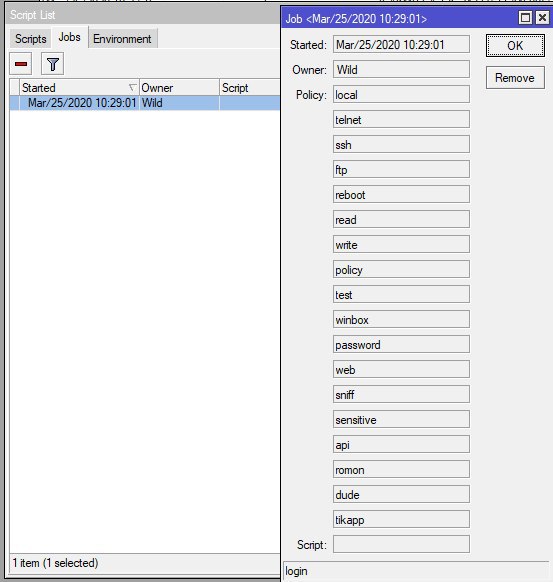
Task: Open the Environment tab
Action: click(122, 39)
